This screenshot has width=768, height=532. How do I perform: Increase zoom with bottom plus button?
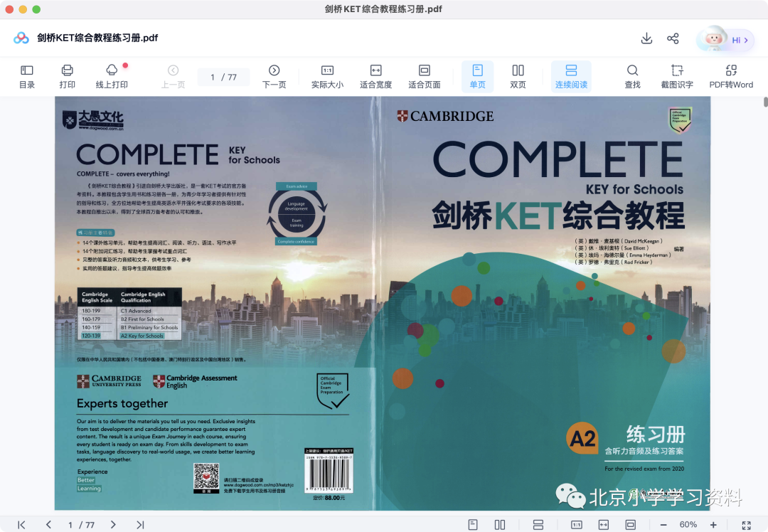713,525
